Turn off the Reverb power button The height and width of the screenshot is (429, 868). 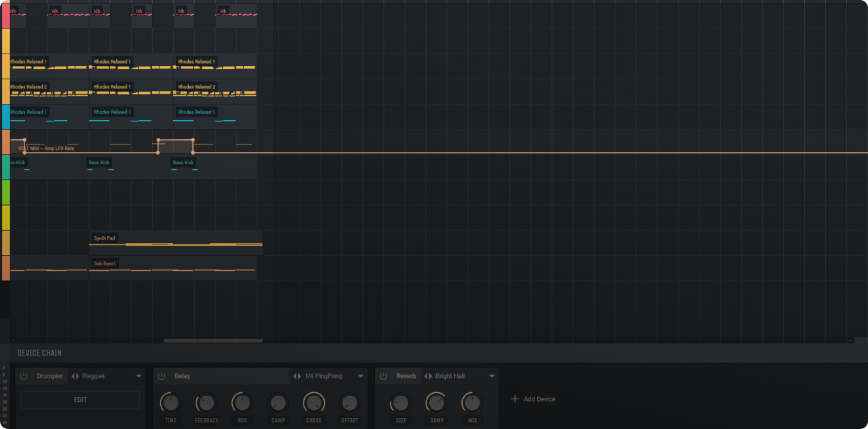click(x=383, y=376)
